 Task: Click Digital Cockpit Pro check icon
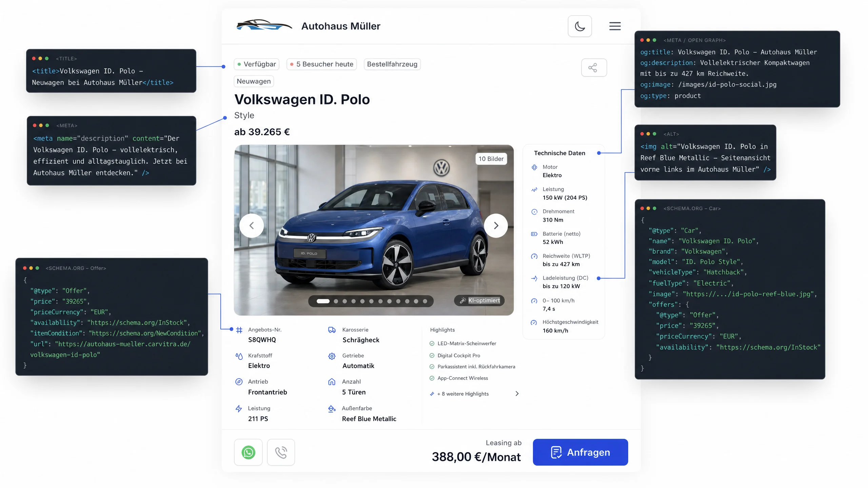tap(432, 355)
